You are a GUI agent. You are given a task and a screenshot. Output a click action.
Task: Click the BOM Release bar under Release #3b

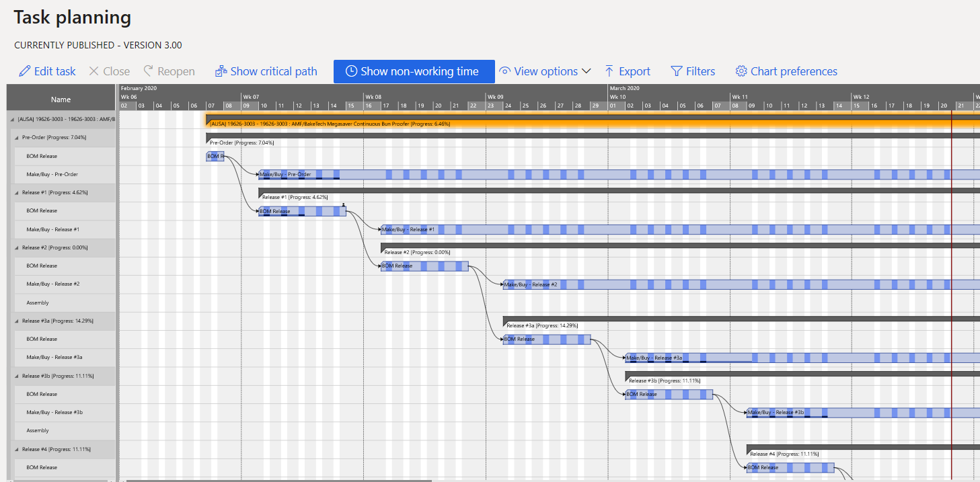coord(669,395)
